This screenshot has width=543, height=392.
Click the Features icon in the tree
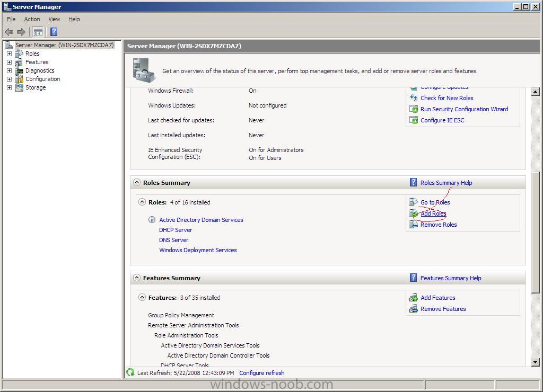point(19,63)
